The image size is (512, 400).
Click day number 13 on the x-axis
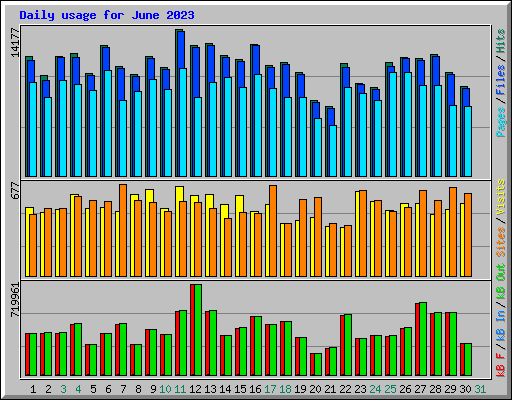point(210,389)
